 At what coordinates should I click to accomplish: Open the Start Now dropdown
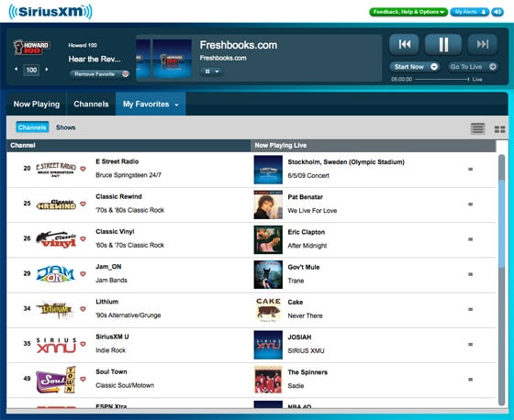tap(415, 67)
